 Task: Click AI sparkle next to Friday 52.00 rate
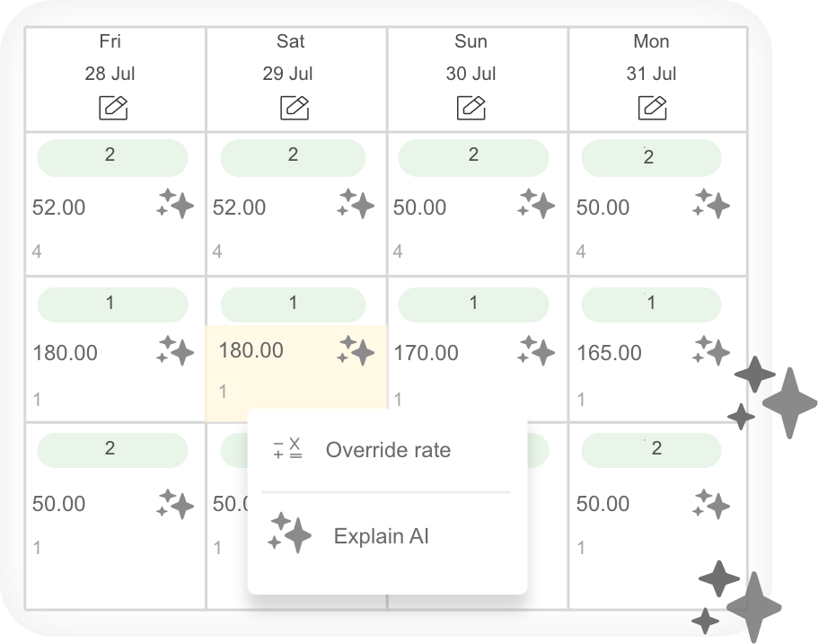pos(175,204)
